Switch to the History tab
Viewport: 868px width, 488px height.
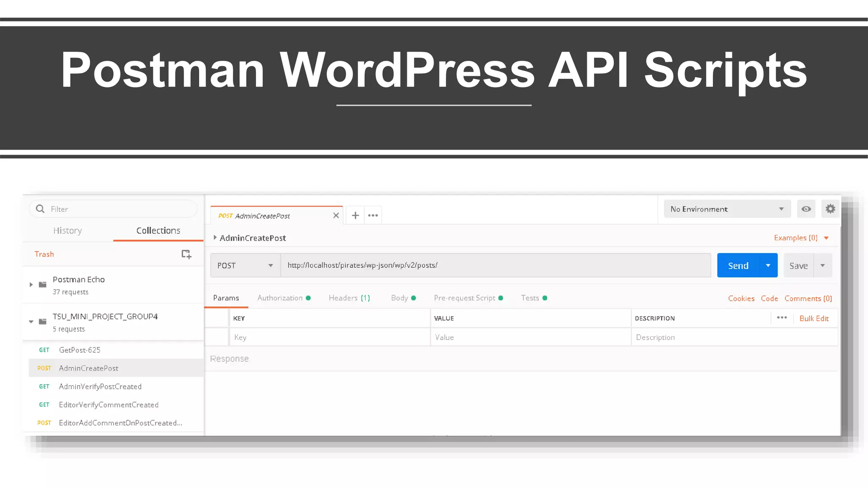(67, 230)
